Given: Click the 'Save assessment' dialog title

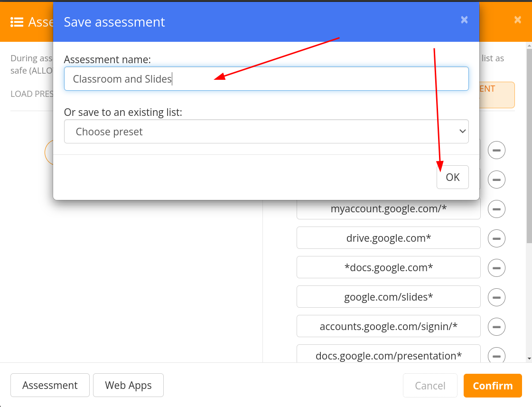Looking at the screenshot, I should [114, 22].
